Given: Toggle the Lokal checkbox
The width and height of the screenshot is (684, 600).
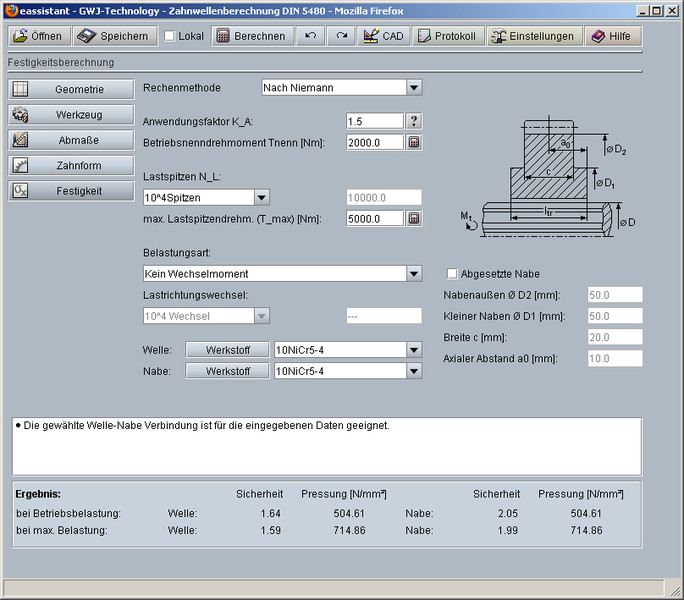Looking at the screenshot, I should pyautogui.click(x=169, y=36).
